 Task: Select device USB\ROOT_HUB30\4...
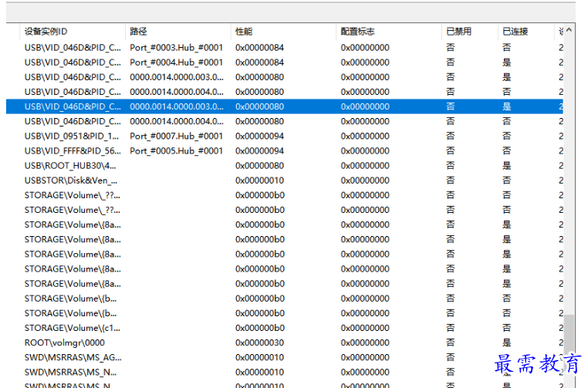click(x=70, y=166)
